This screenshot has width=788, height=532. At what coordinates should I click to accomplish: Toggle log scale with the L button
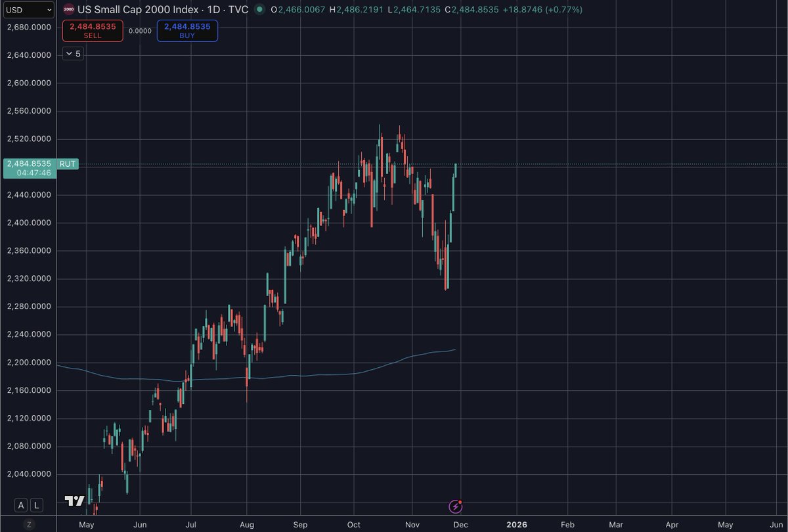(x=36, y=505)
